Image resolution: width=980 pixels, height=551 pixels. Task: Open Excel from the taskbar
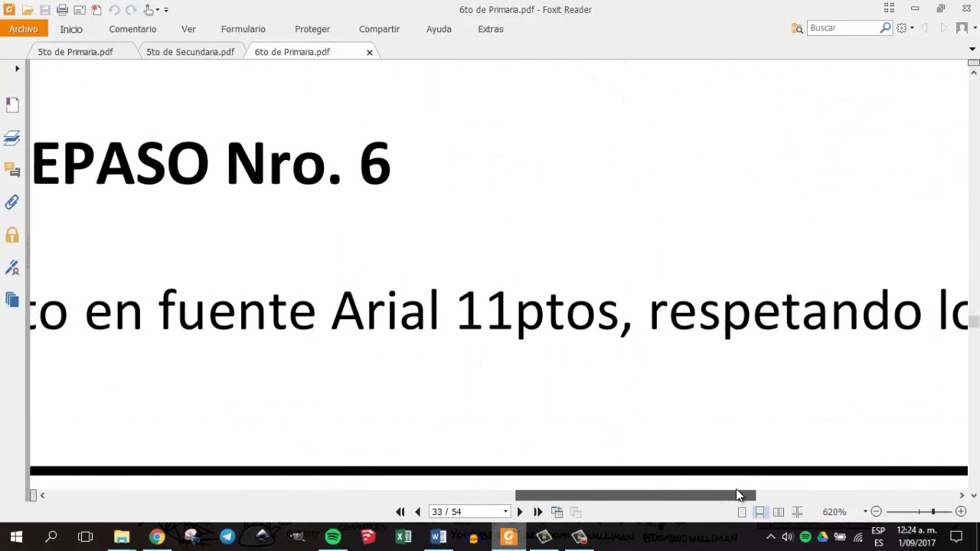403,537
